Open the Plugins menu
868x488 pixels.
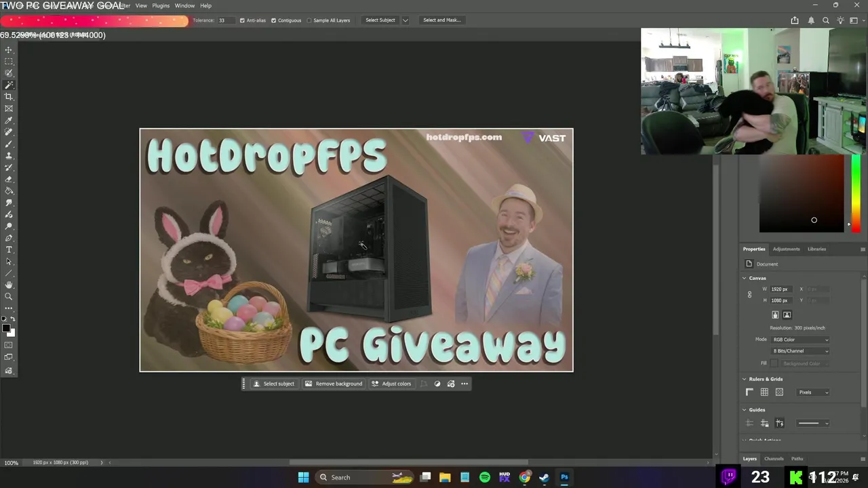pyautogui.click(x=161, y=5)
